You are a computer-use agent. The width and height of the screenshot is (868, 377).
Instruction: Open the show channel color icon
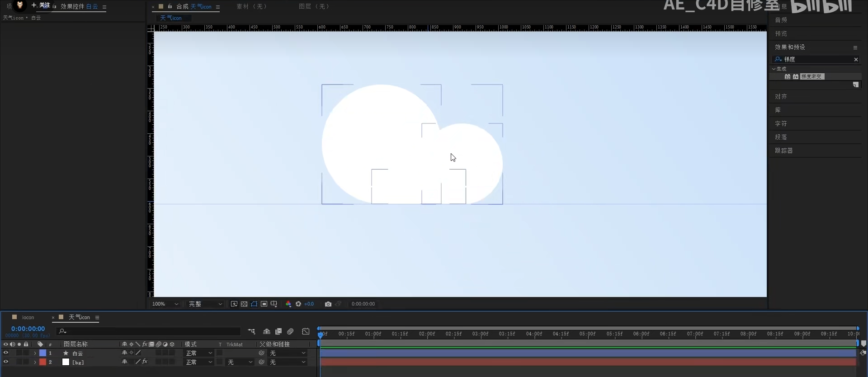click(288, 304)
